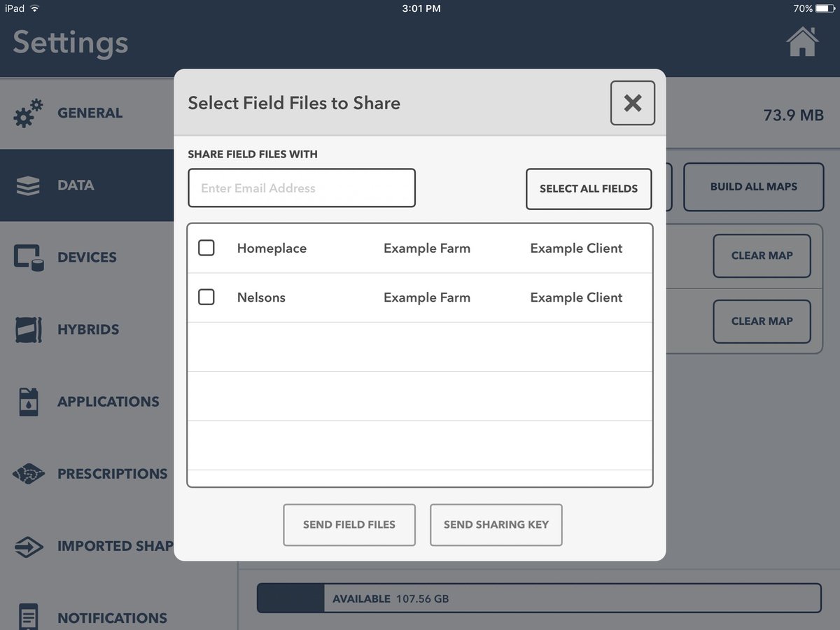Click the Enter Email Address field
The height and width of the screenshot is (630, 840).
(x=301, y=188)
